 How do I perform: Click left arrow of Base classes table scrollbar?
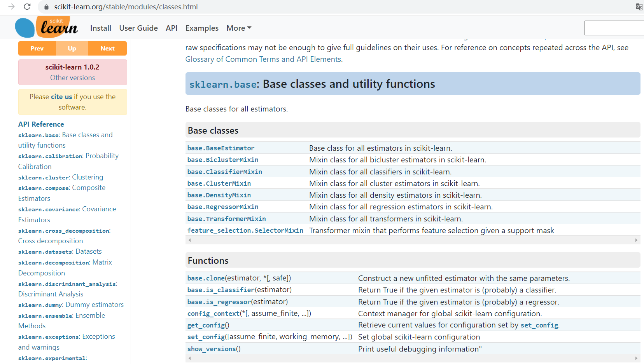coord(190,240)
